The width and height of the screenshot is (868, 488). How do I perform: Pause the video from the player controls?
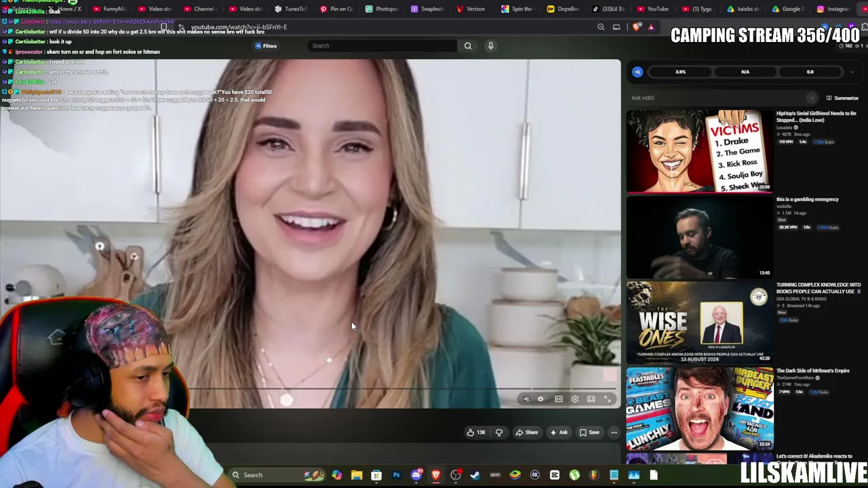(540, 399)
